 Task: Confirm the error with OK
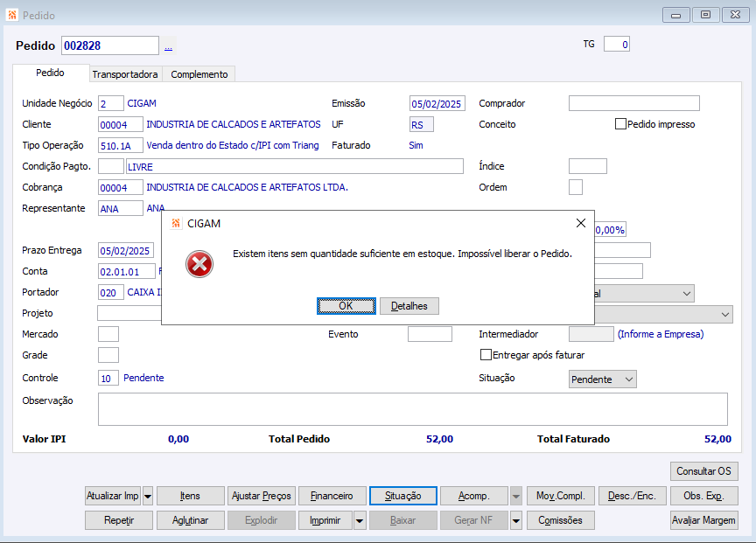pyautogui.click(x=346, y=306)
